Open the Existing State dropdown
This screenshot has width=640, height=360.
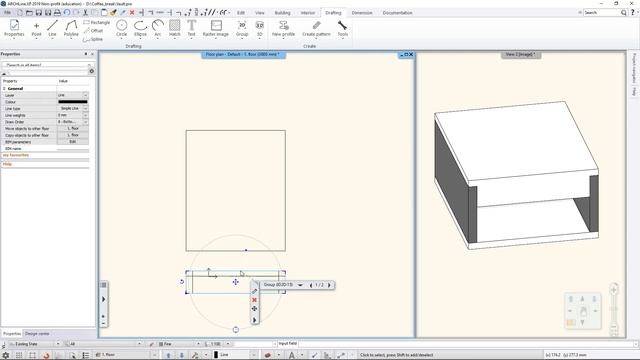[58, 344]
